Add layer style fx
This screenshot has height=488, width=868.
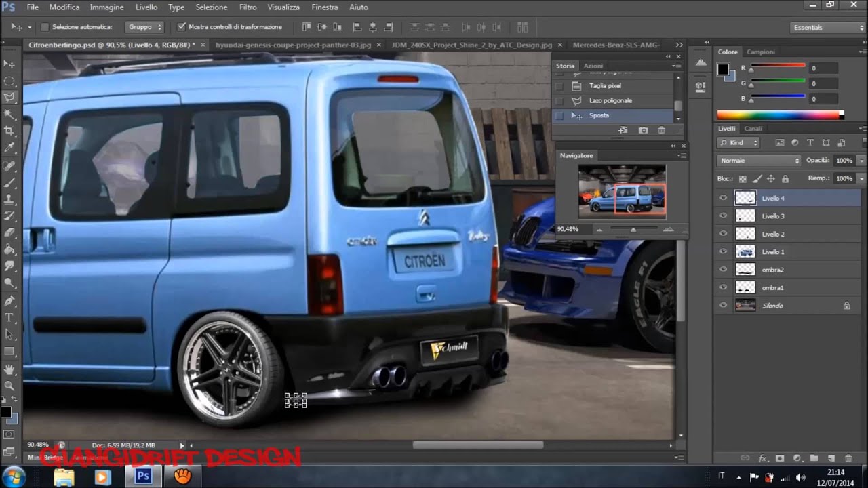point(762,458)
